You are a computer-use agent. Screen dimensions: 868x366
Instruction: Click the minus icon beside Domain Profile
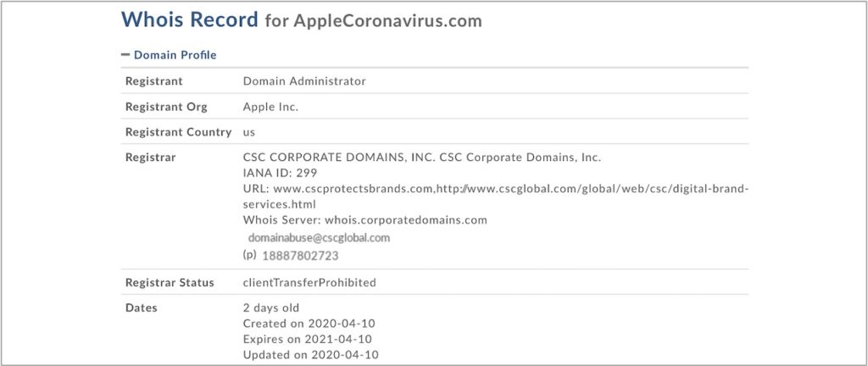pos(125,55)
